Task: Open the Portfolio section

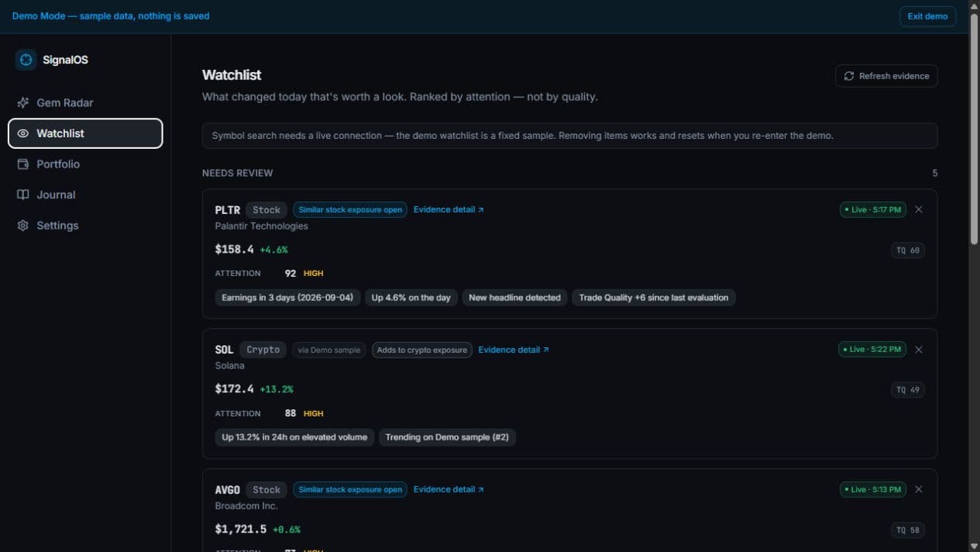Action: pos(85,164)
